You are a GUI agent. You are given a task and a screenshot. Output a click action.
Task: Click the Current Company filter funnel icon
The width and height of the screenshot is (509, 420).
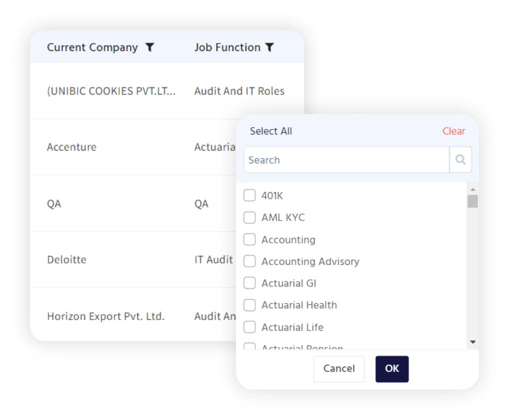(150, 47)
